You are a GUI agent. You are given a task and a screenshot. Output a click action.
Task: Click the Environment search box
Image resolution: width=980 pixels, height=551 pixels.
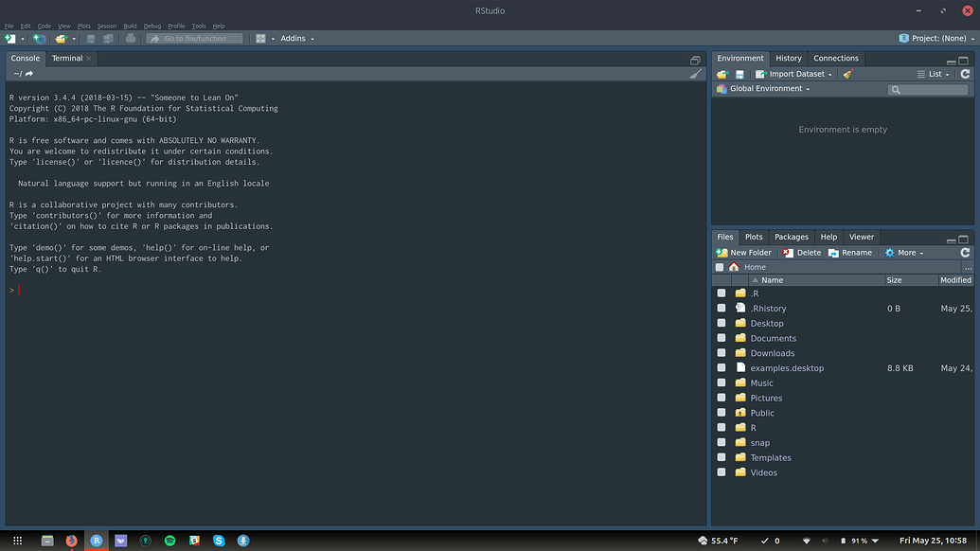click(x=928, y=89)
